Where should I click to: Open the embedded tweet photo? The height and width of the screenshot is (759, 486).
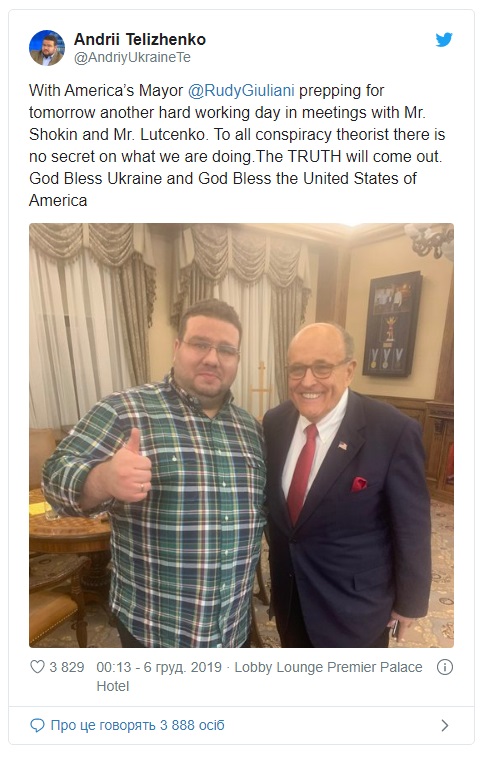242,435
